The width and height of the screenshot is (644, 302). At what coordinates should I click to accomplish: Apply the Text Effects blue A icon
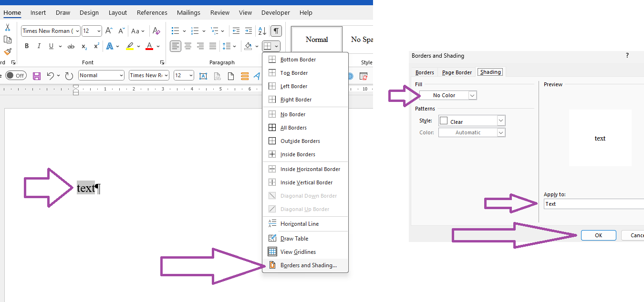point(110,46)
